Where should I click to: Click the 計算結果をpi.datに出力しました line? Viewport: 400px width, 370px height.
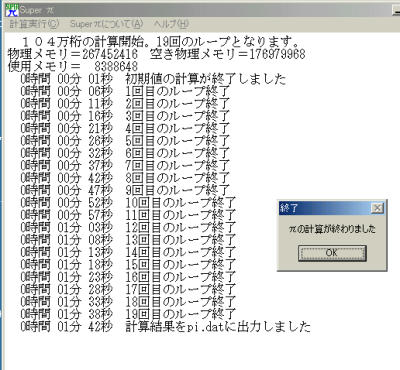[x=165, y=326]
